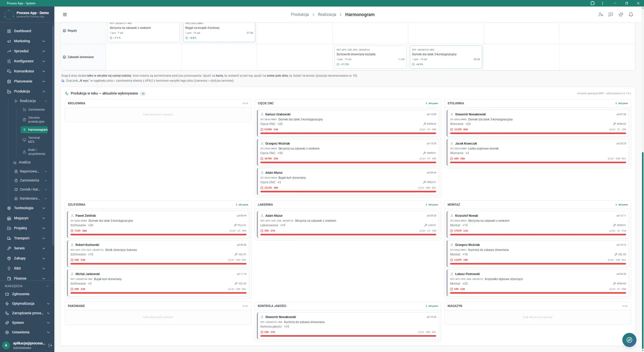Click the Konfigurator sliders icon
Viewport: 644px width, 352px height.
tap(9, 61)
